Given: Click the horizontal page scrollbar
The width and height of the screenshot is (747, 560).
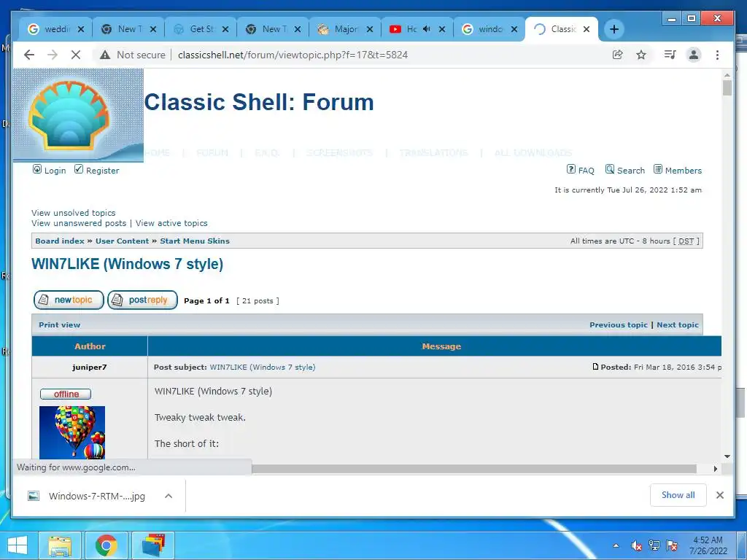Looking at the screenshot, I should 474,469.
